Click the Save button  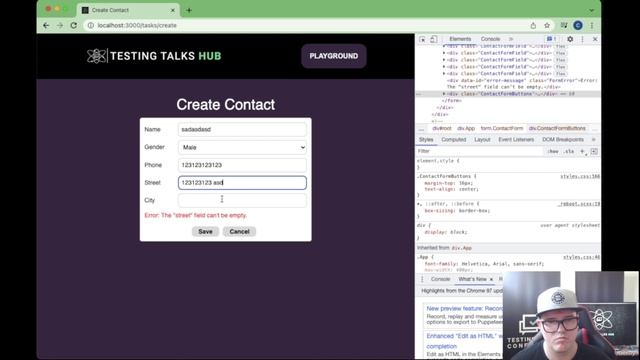[205, 231]
